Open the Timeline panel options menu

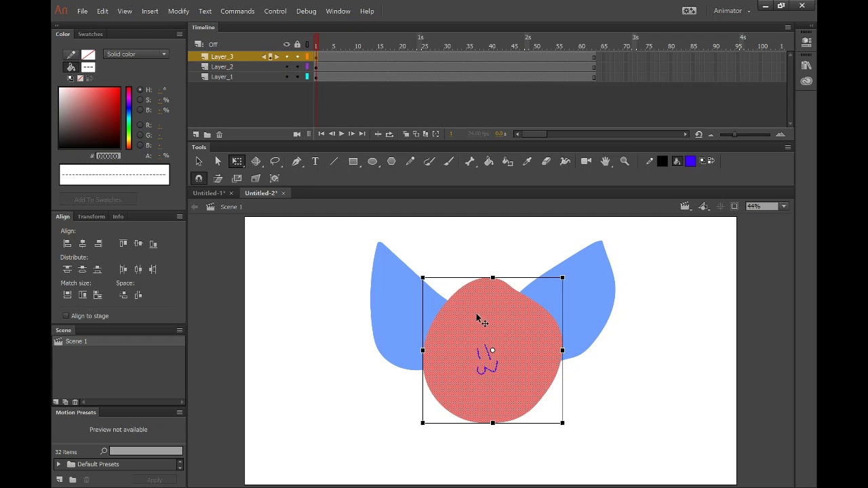click(x=788, y=27)
